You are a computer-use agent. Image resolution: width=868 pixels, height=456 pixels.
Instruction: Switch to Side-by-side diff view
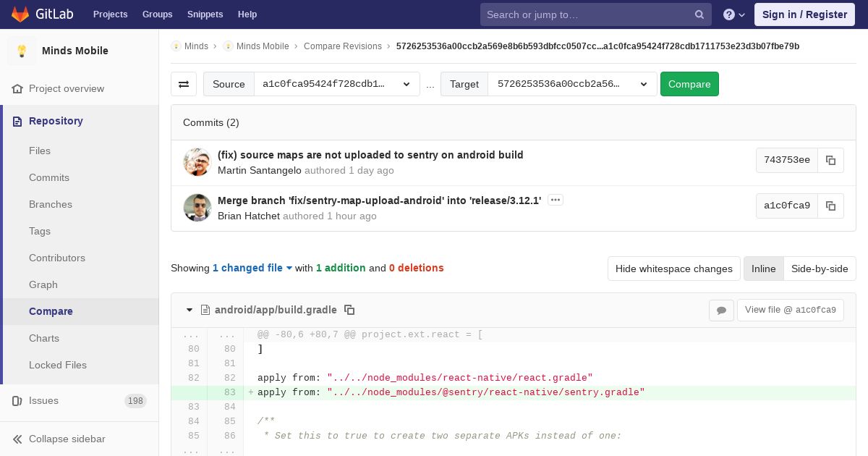(x=820, y=269)
